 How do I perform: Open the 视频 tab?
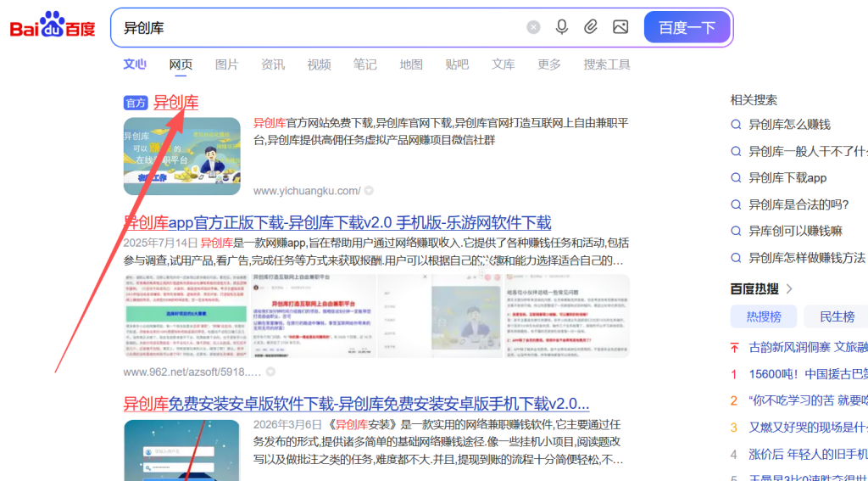point(319,64)
